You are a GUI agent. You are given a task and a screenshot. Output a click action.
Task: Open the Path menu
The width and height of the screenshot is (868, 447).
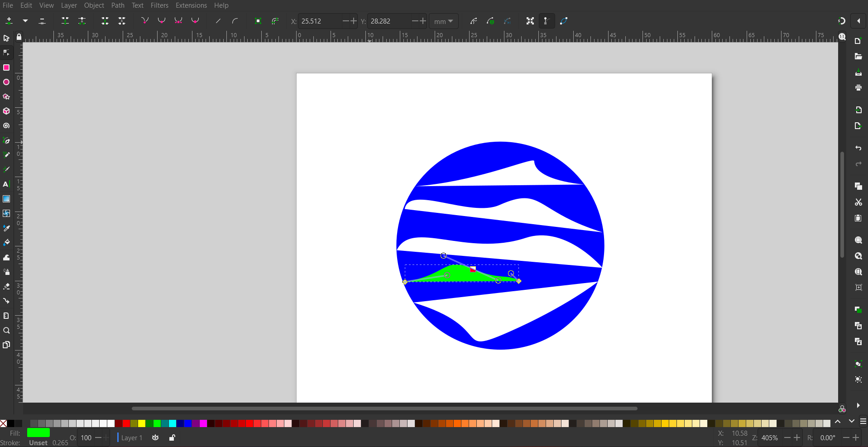(118, 5)
